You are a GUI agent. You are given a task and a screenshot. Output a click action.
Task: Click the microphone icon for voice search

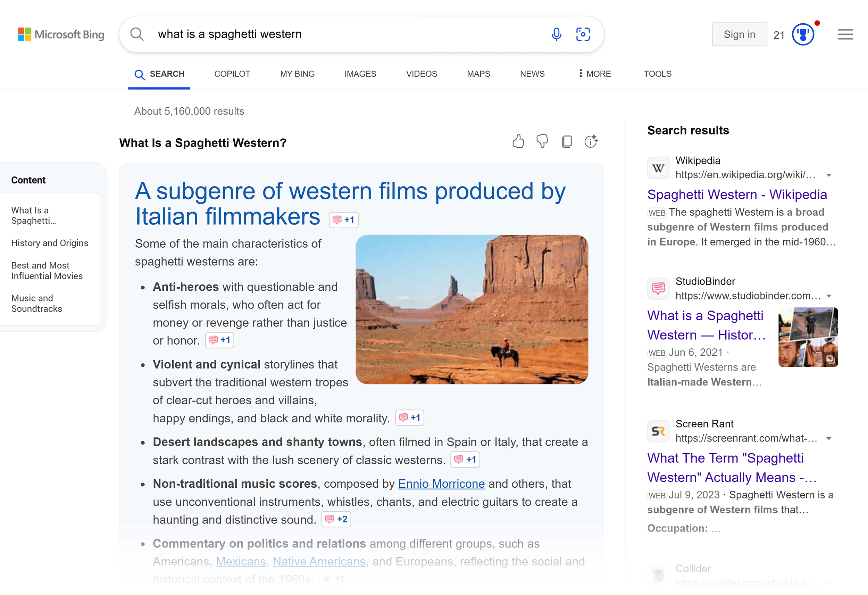tap(556, 34)
